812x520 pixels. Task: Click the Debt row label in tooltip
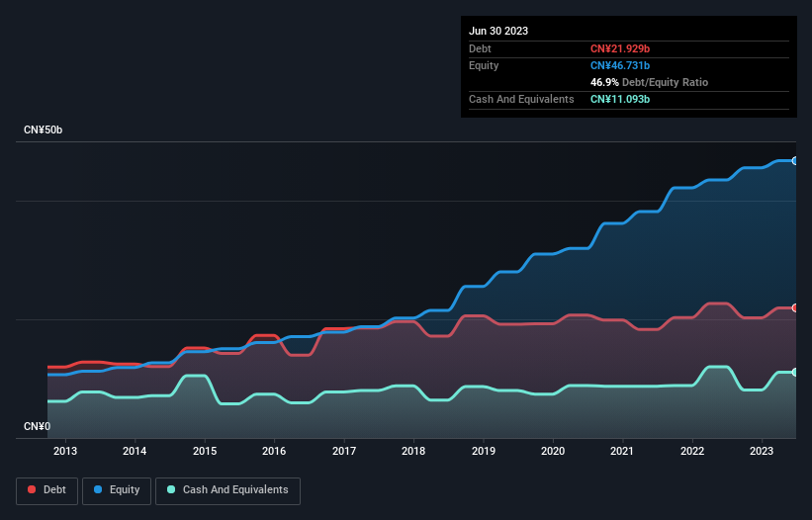[x=480, y=48]
